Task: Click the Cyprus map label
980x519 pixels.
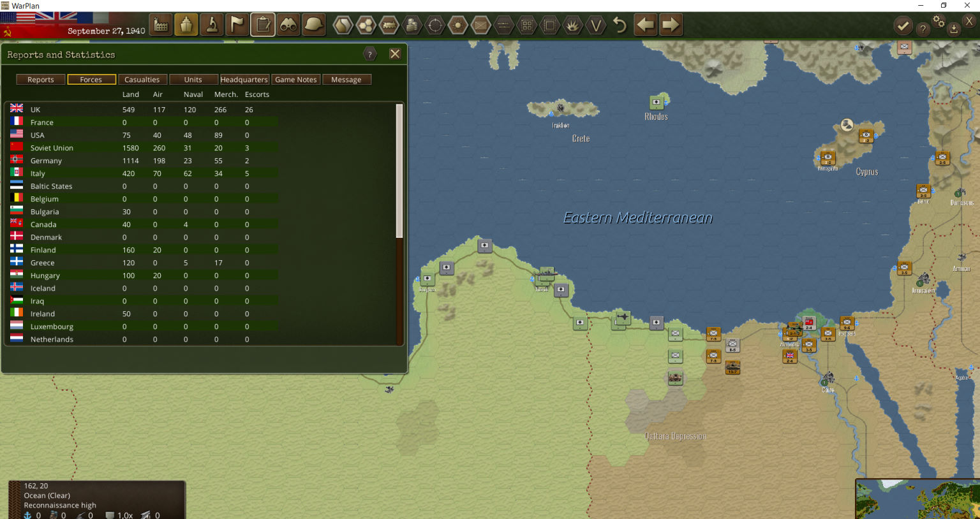Action: (x=867, y=172)
